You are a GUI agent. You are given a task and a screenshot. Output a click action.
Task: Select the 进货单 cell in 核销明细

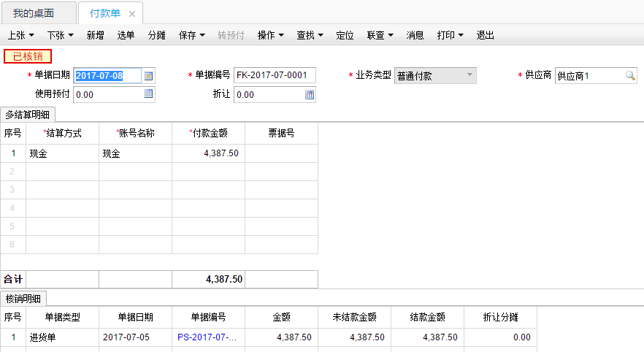click(x=63, y=337)
